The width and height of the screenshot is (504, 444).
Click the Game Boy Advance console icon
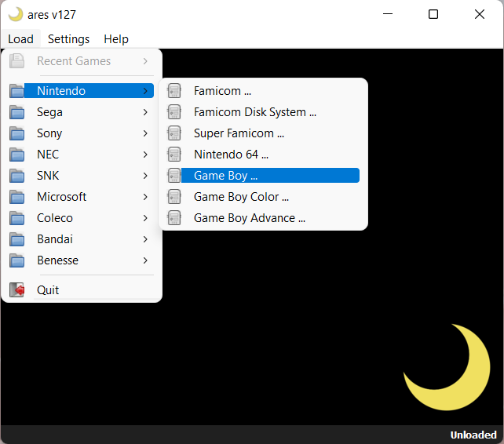[174, 218]
